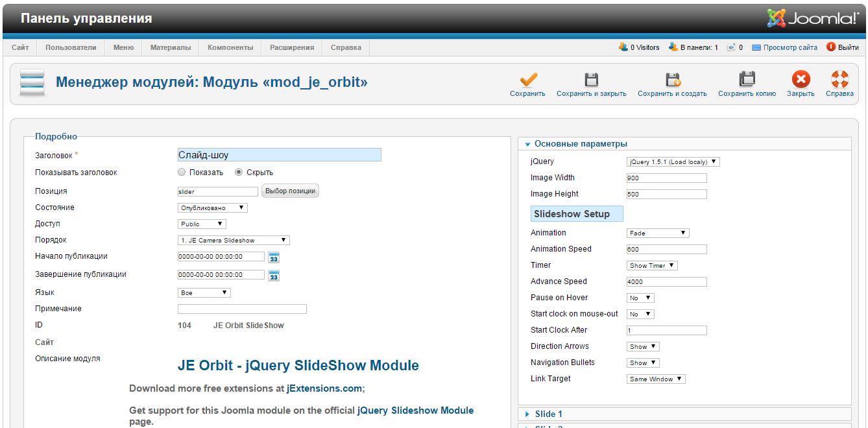Click Начало публикации date field
The width and height of the screenshot is (868, 428).
click(x=221, y=257)
